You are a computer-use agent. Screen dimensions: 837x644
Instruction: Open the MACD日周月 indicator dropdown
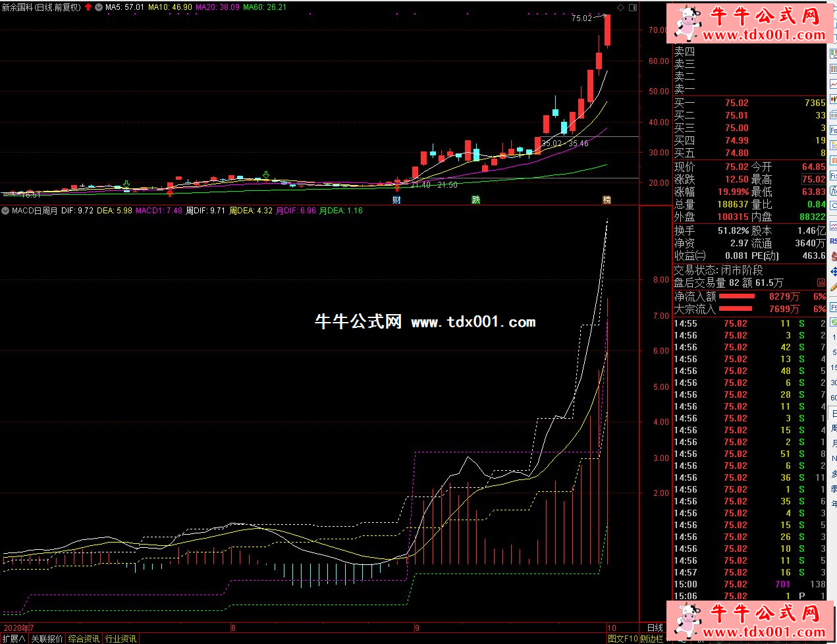pos(5,211)
